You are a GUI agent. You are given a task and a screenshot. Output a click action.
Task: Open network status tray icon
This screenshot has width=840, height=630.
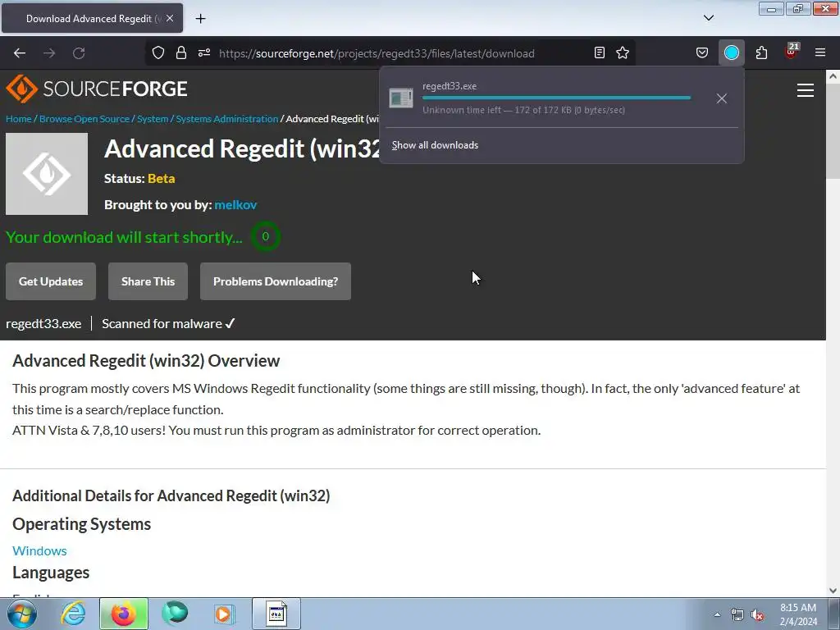click(737, 614)
